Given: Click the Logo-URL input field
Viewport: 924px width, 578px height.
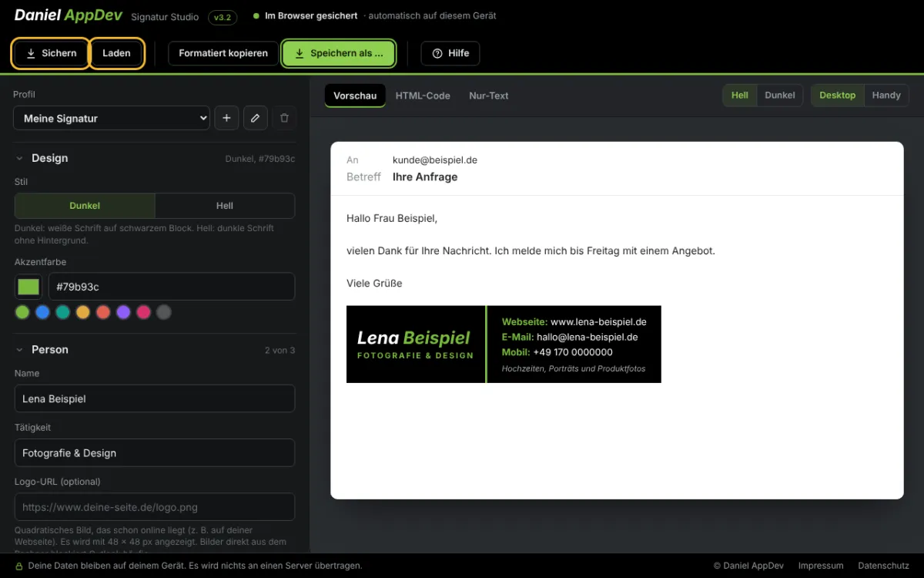Looking at the screenshot, I should tap(155, 507).
